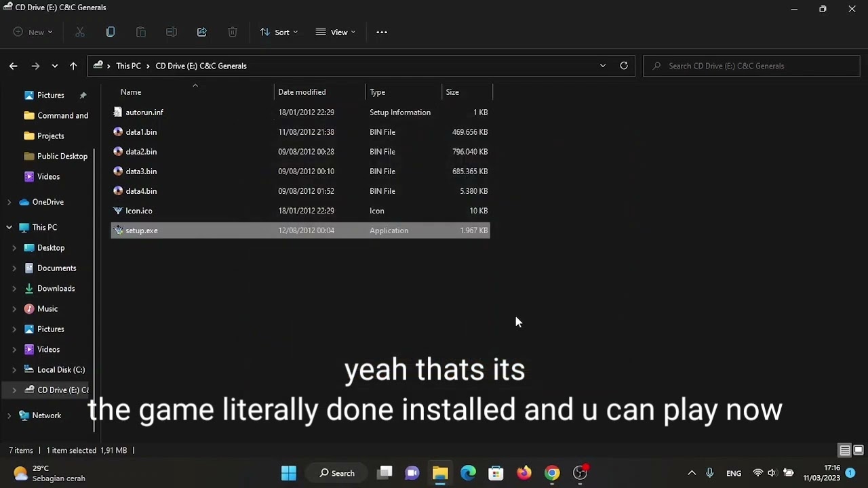868x488 pixels.
Task: Expand the Network tree node
Action: pyautogui.click(x=9, y=415)
